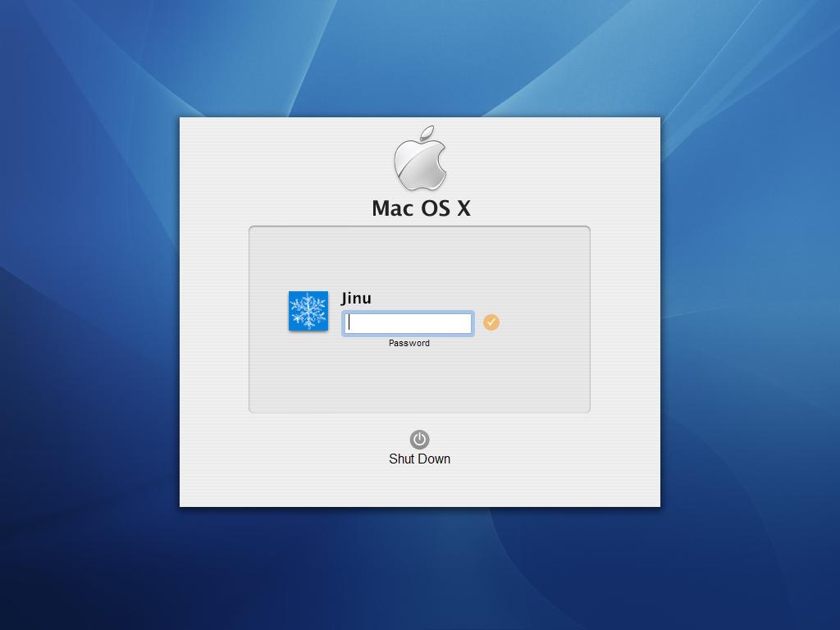Image resolution: width=840 pixels, height=630 pixels.
Task: Click the Mac OS X title
Action: [421, 208]
